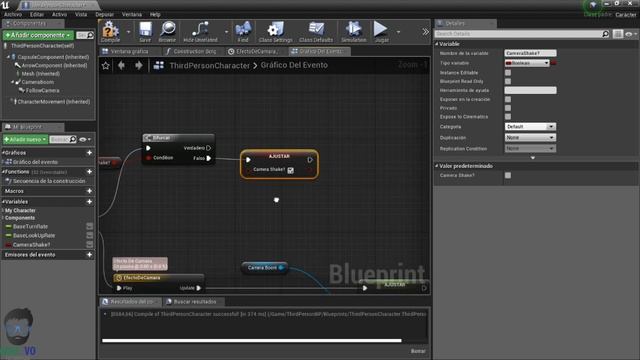Screen dimensions: 640x360
Task: Expand advanced variable options arrow
Action: coord(533,158)
